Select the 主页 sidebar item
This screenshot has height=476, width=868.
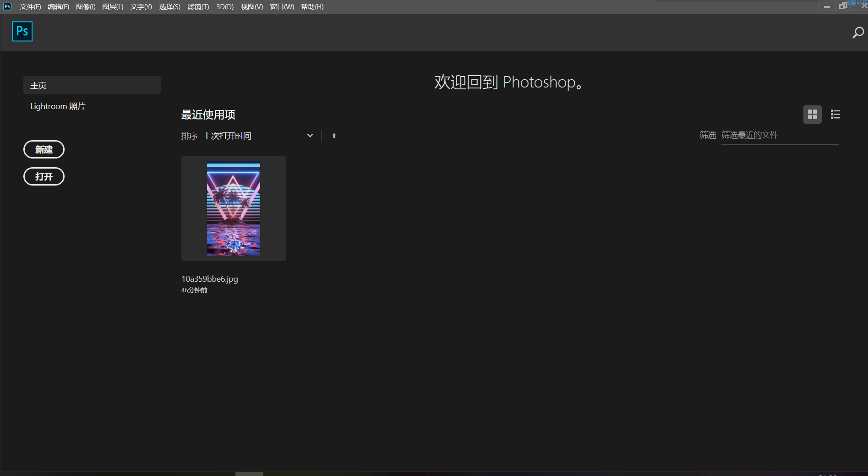coord(92,85)
